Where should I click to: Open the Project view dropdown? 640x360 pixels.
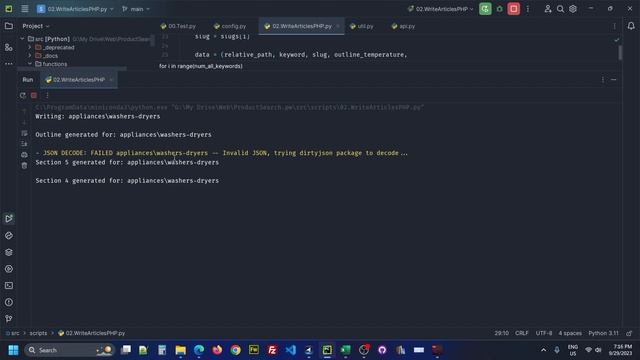pyautogui.click(x=36, y=26)
